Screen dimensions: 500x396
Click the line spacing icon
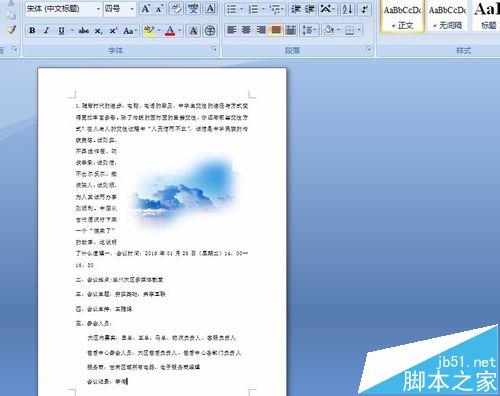308,30
